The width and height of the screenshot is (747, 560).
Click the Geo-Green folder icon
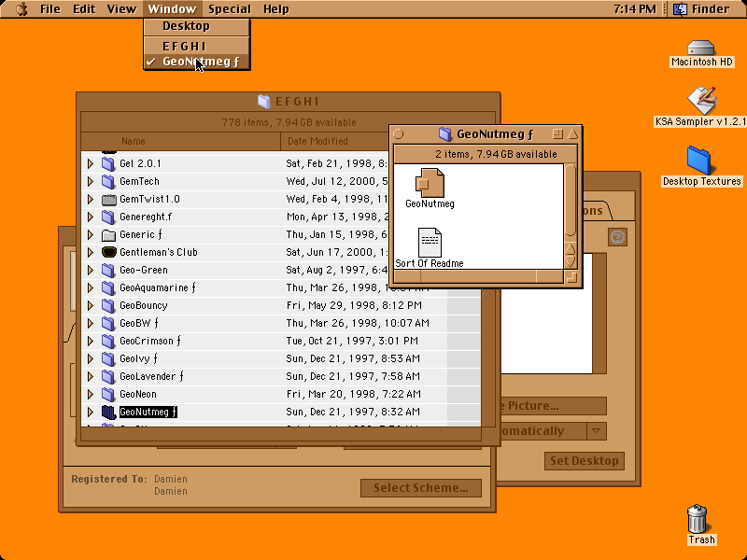click(x=108, y=271)
